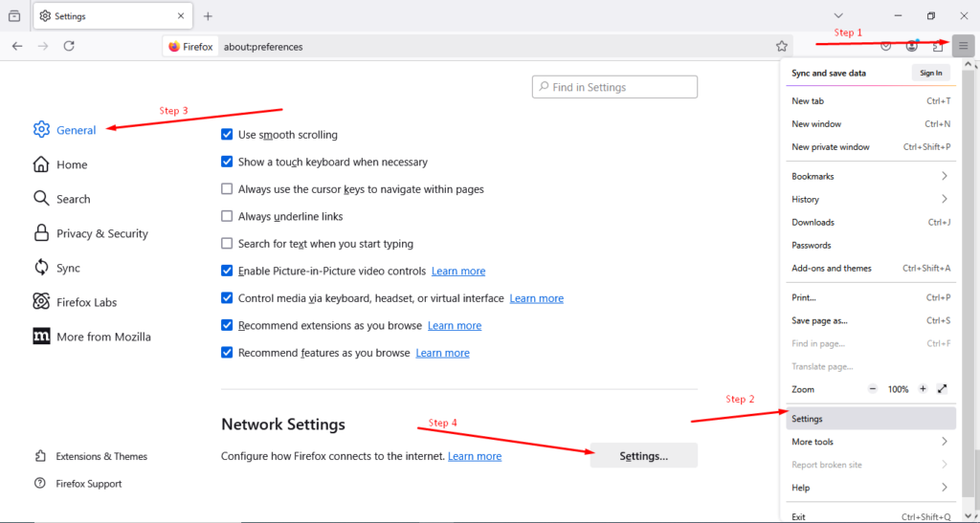Open the Firefox account avatar icon
The height and width of the screenshot is (523, 980).
click(912, 46)
